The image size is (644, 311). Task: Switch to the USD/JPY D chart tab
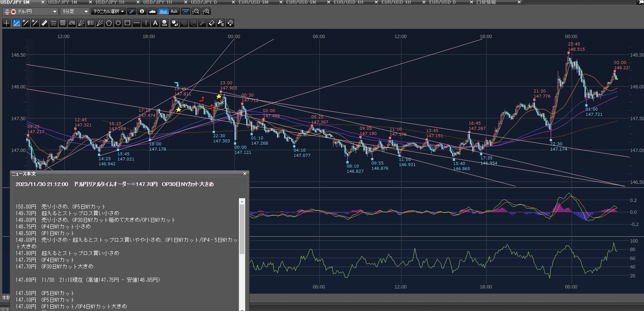(204, 2)
